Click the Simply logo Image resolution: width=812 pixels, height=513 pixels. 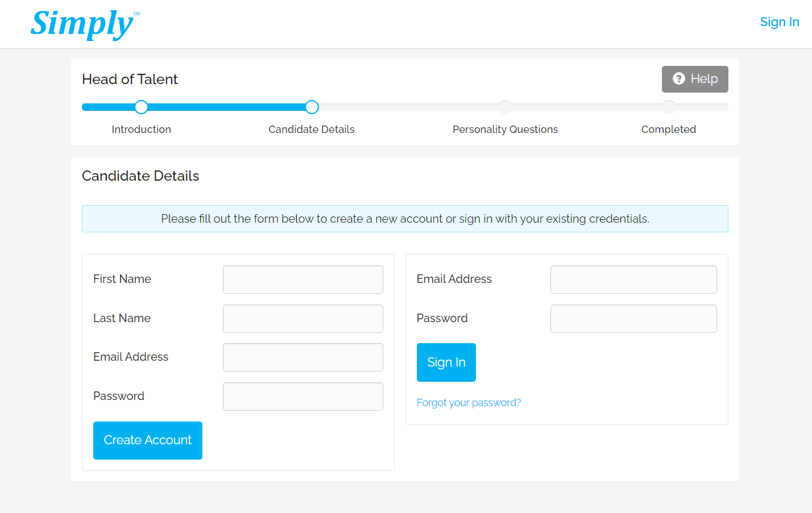coord(85,24)
